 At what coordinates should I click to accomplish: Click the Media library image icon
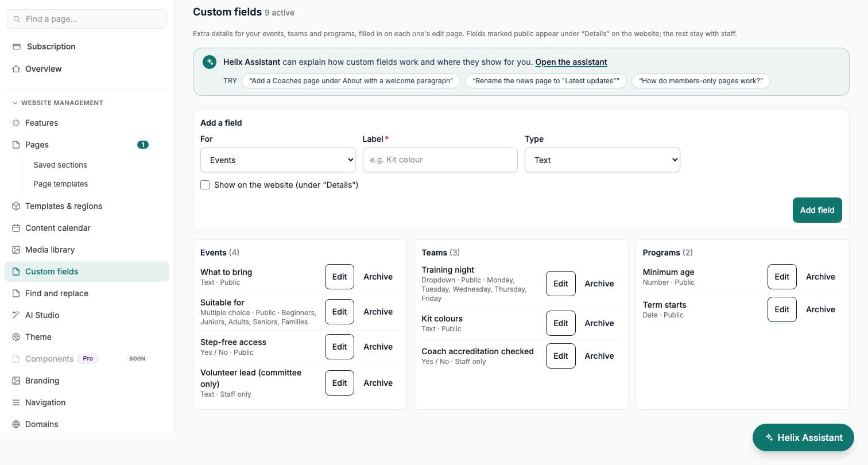16,250
